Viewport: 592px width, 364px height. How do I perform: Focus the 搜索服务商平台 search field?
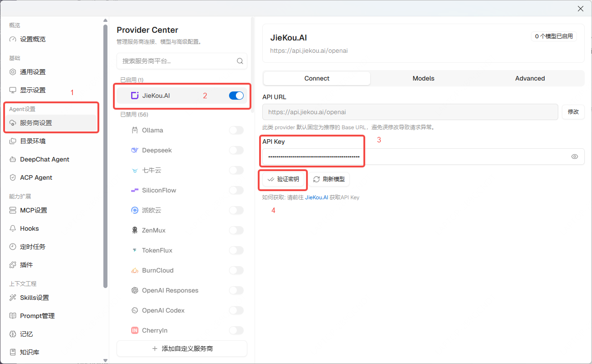coord(182,61)
